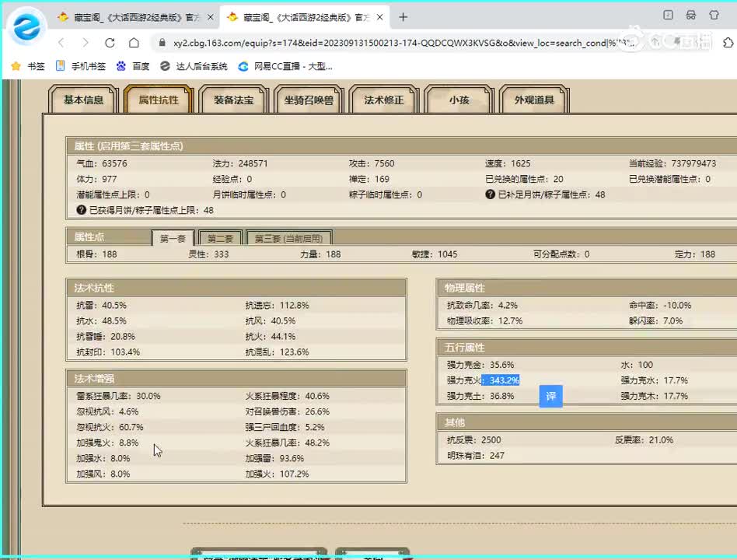Open the browser home page

[x=134, y=43]
